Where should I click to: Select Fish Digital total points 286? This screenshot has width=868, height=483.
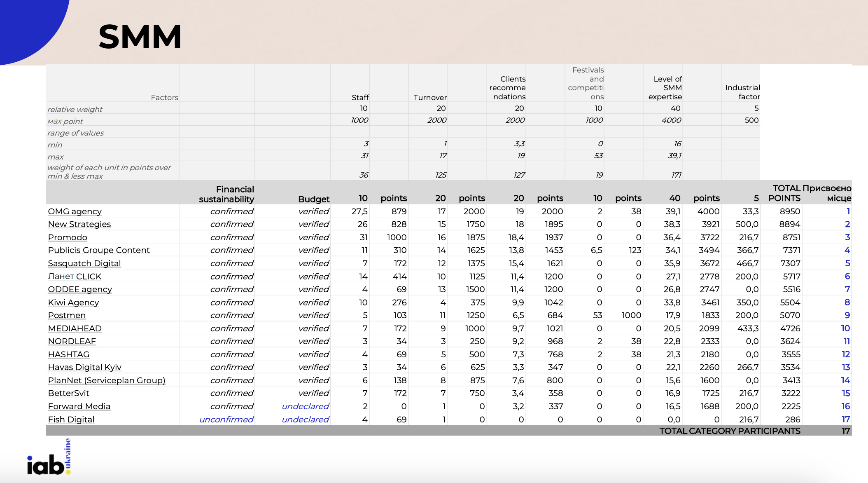(793, 420)
